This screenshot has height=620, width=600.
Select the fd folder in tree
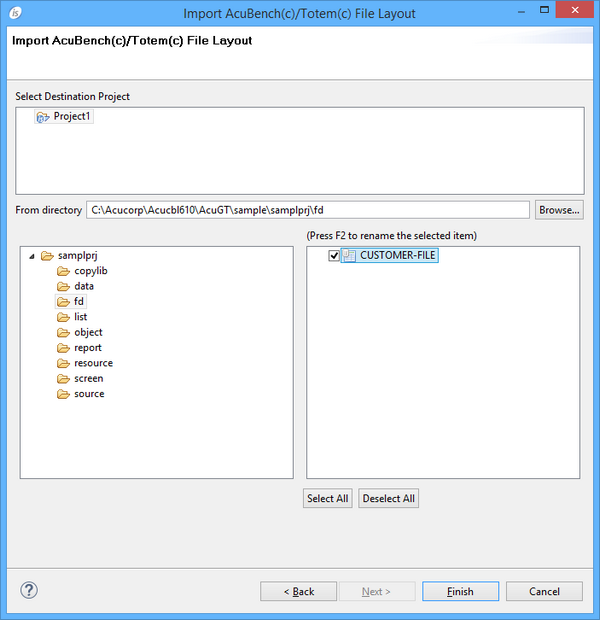coord(78,301)
